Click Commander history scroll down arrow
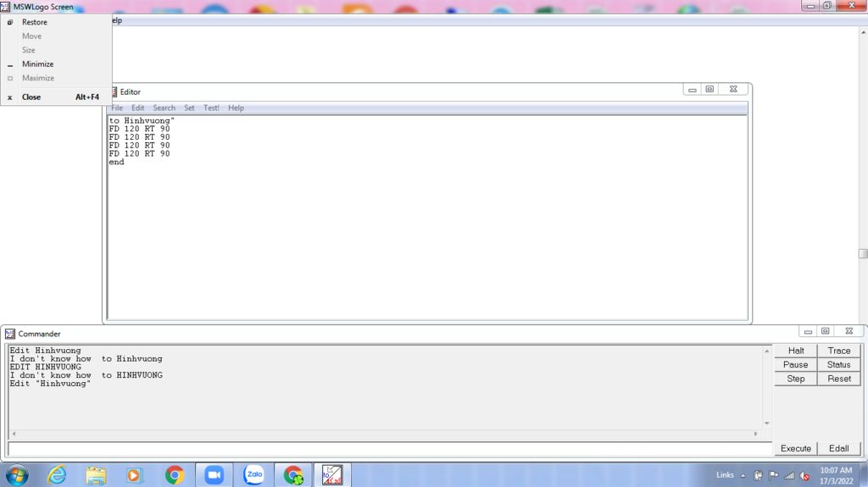The width and height of the screenshot is (868, 487). [766, 423]
